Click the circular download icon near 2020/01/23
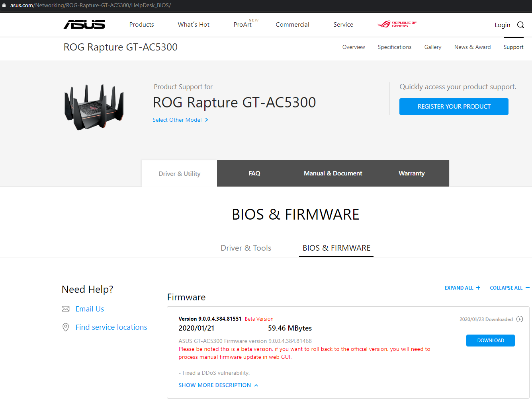532x401 pixels. coord(520,319)
